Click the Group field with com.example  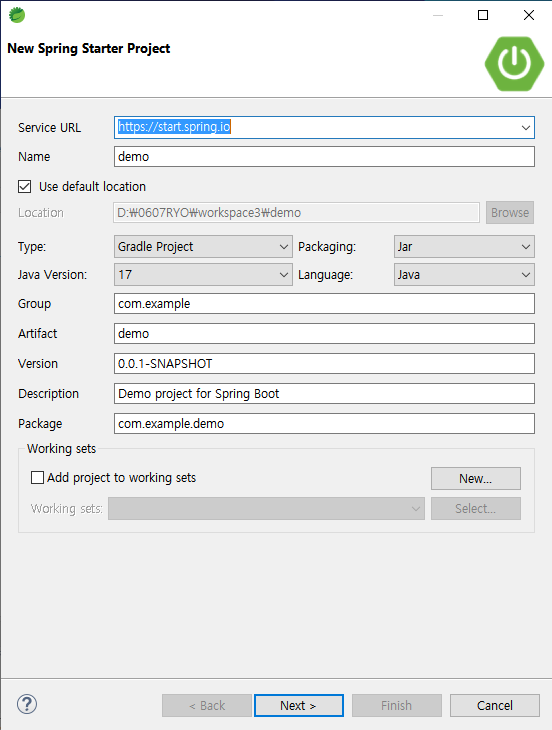[324, 304]
